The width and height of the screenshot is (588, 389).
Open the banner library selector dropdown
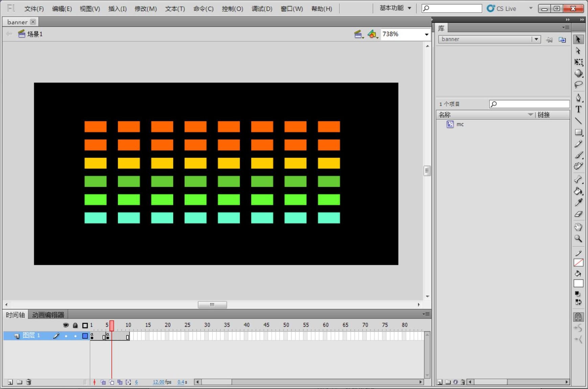[x=536, y=39]
